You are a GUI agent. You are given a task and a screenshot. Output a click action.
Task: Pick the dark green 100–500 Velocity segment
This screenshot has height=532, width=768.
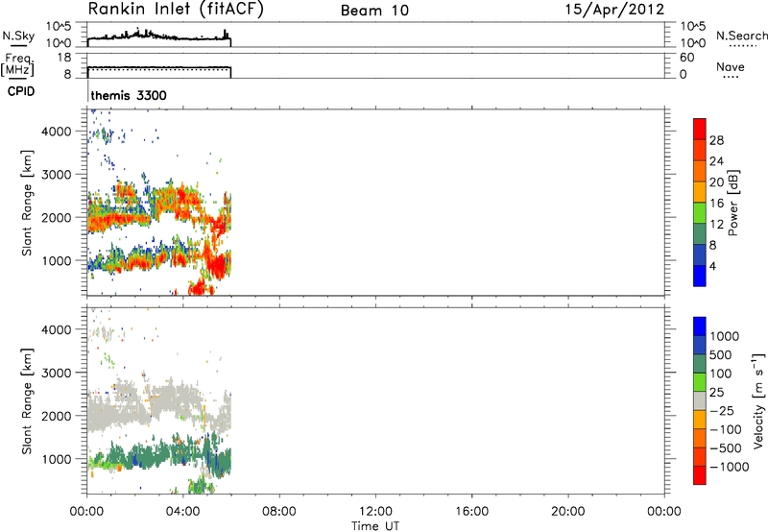[700, 364]
